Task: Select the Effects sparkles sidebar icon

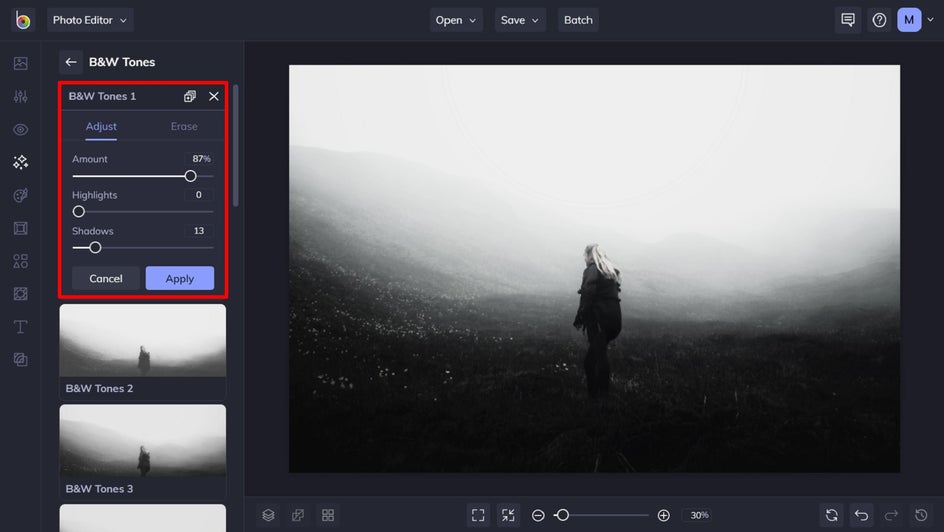Action: coord(20,162)
